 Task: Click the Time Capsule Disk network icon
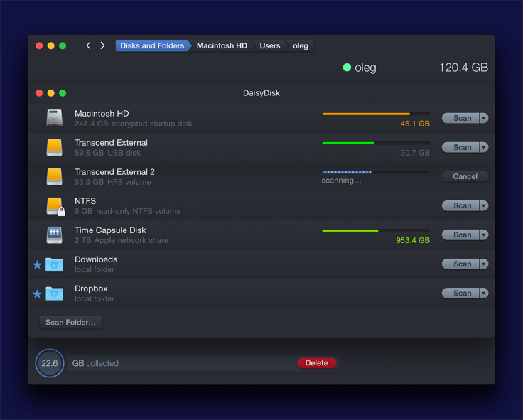(x=55, y=235)
